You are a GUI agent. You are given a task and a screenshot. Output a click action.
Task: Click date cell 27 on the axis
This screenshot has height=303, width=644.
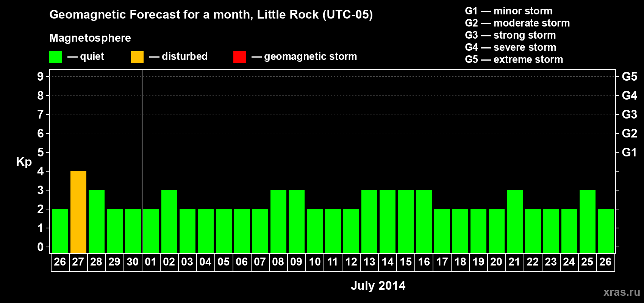click(x=78, y=262)
